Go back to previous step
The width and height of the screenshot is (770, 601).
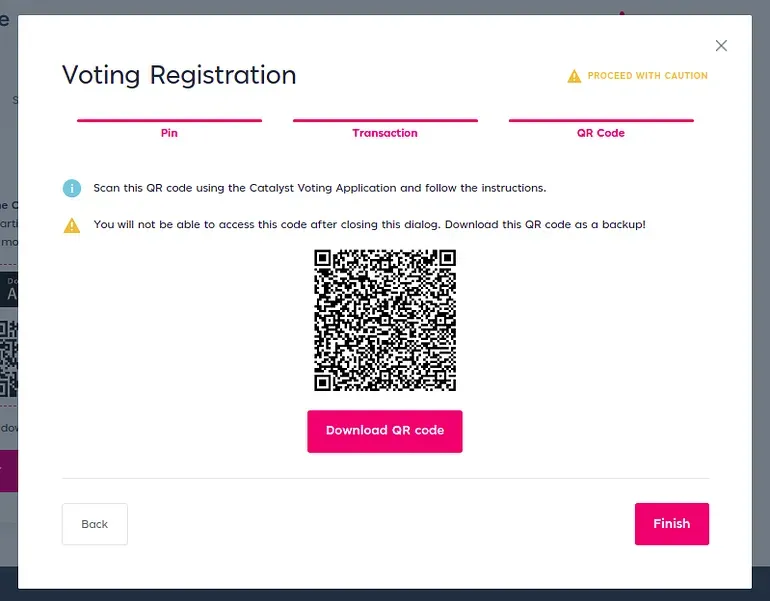tap(95, 524)
